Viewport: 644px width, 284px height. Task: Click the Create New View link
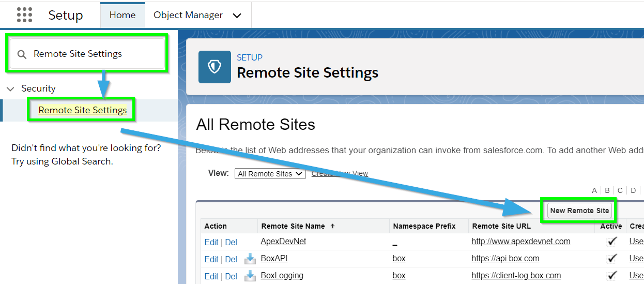coord(340,174)
